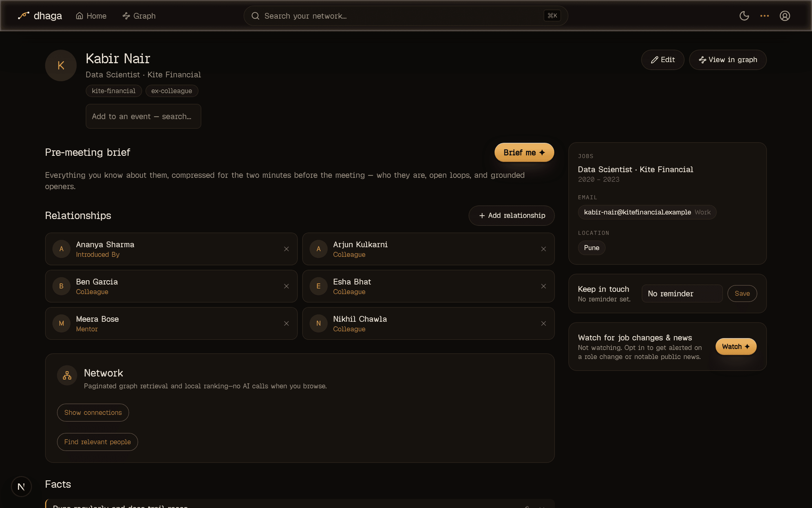Screen dimensions: 812x508
Task: Click Arjun Kulkarni's A avatar
Action: (x=318, y=249)
